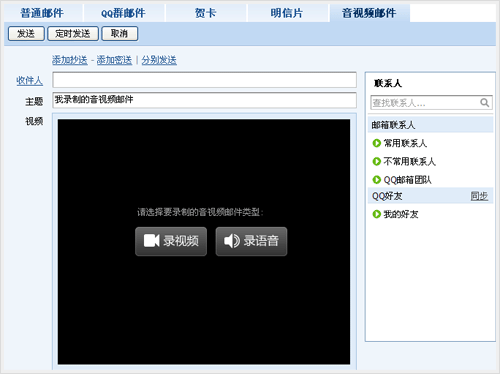The width and height of the screenshot is (500, 374).
Task: Click the 录视频 label text
Action: point(181,241)
